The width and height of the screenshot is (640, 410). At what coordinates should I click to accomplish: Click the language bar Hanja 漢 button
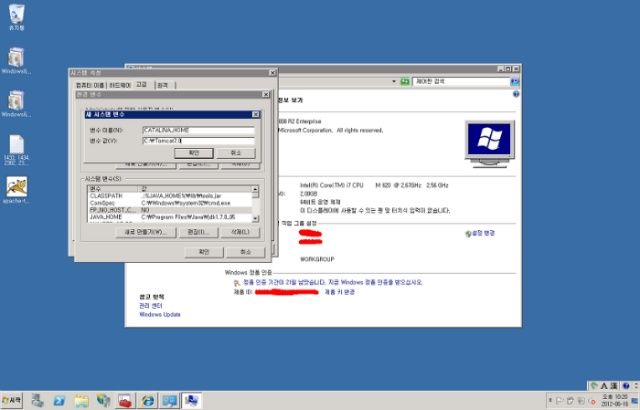pyautogui.click(x=613, y=386)
